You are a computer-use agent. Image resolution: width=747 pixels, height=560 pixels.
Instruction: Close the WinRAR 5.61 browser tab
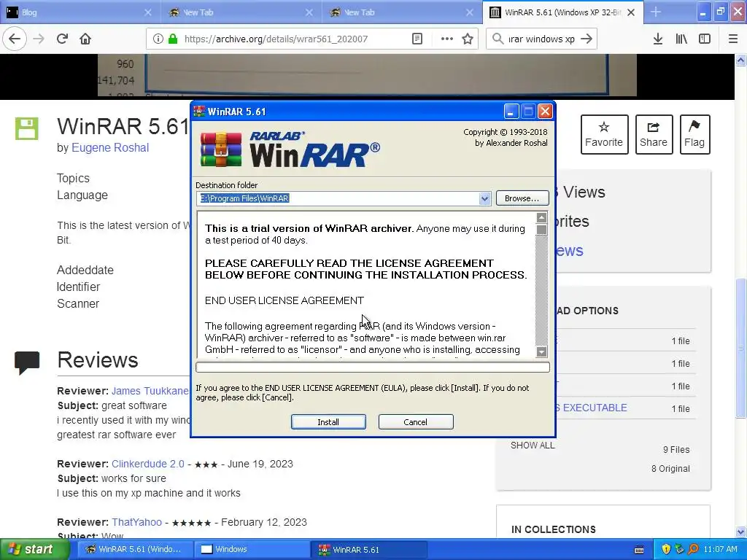[631, 12]
